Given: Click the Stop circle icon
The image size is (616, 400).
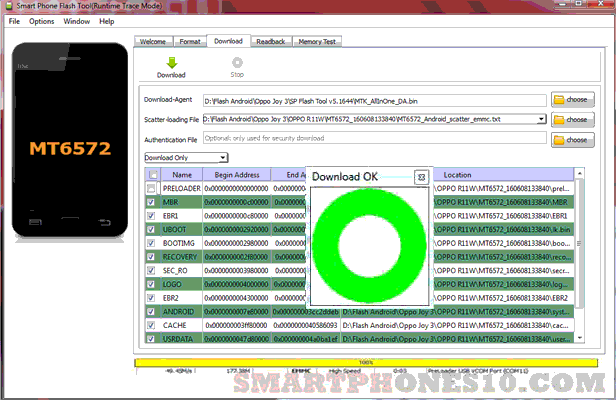Looking at the screenshot, I should [237, 62].
